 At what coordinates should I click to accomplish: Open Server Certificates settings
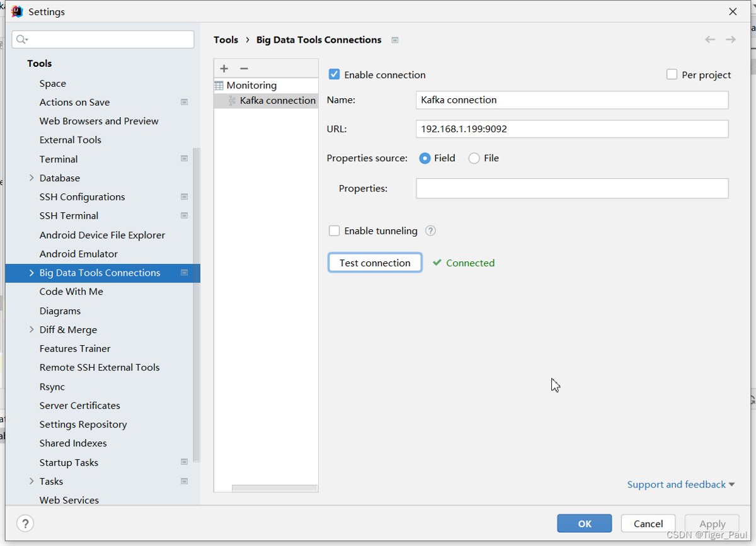(x=79, y=406)
